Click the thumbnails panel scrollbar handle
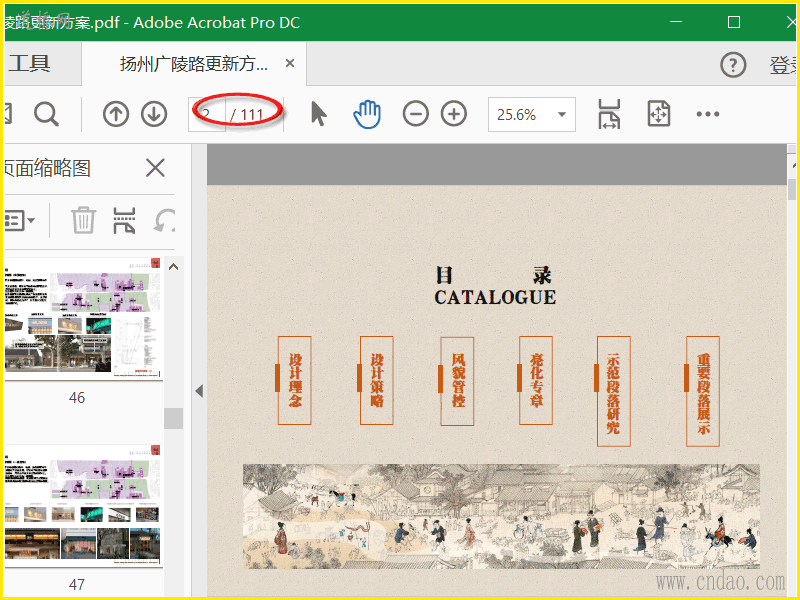This screenshot has height=600, width=800. (x=173, y=418)
